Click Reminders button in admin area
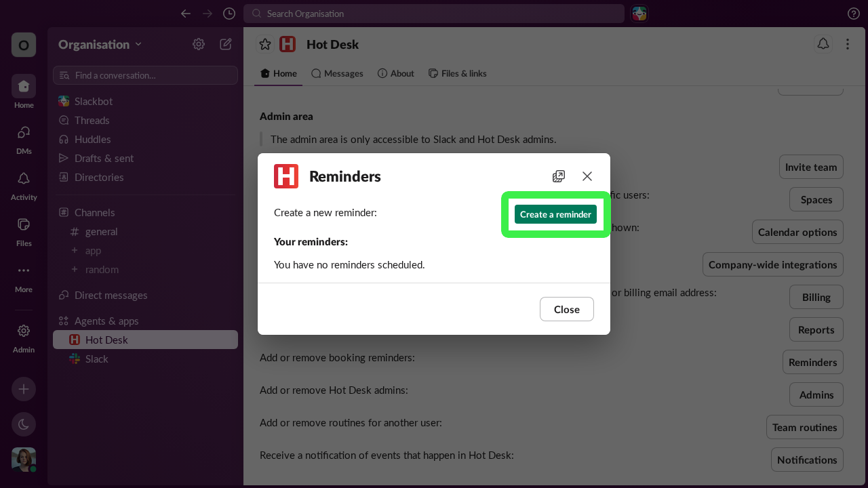This screenshot has width=868, height=488. coord(813,362)
